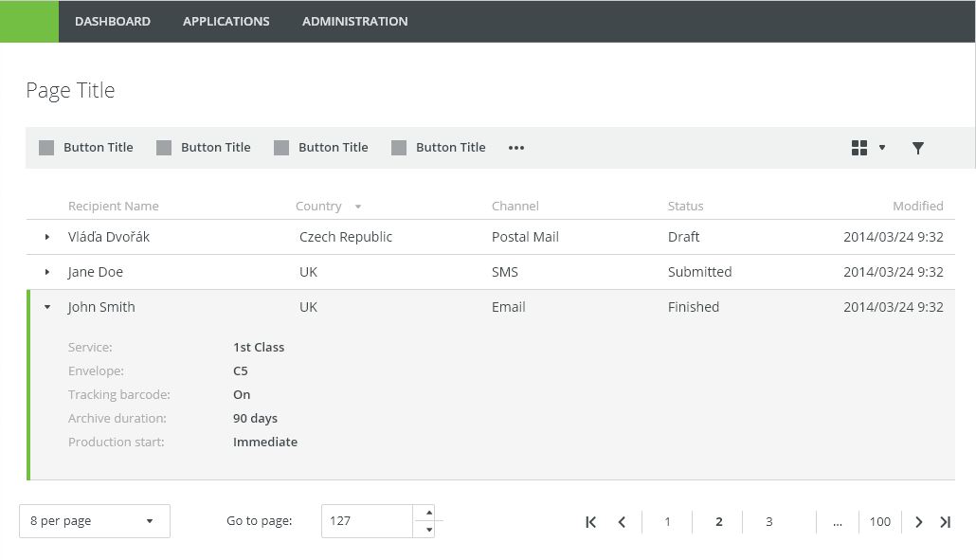Open the Applications menu
The width and height of the screenshot is (976, 560).
226,21
